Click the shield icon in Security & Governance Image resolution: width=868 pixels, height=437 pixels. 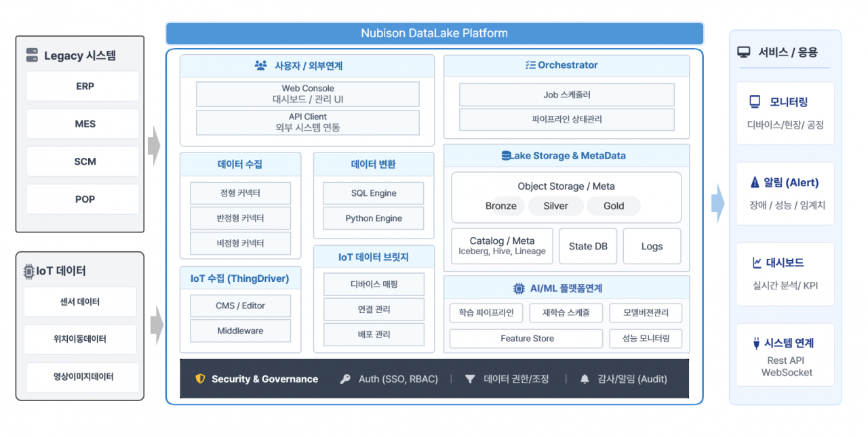point(200,379)
